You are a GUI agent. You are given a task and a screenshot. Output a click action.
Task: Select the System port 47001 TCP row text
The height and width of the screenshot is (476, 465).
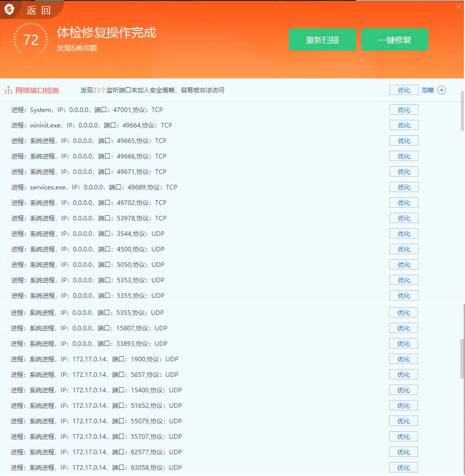pyautogui.click(x=87, y=110)
